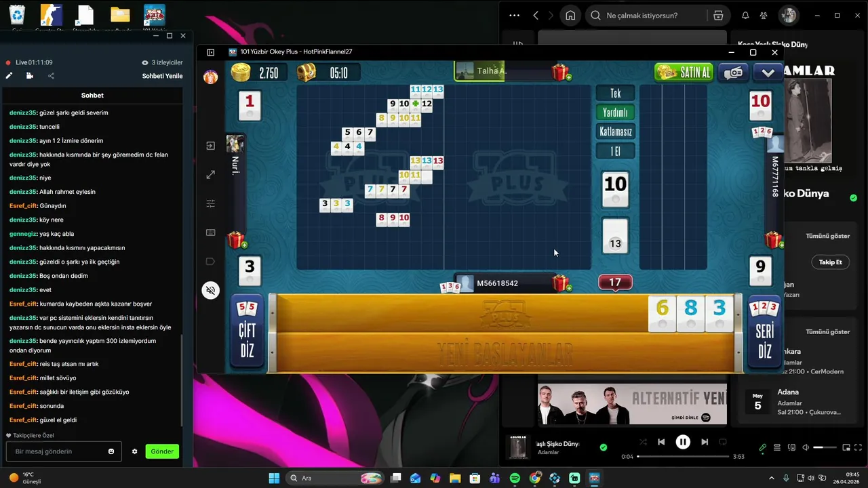Click Spotify home button
The image size is (868, 488).
571,16
